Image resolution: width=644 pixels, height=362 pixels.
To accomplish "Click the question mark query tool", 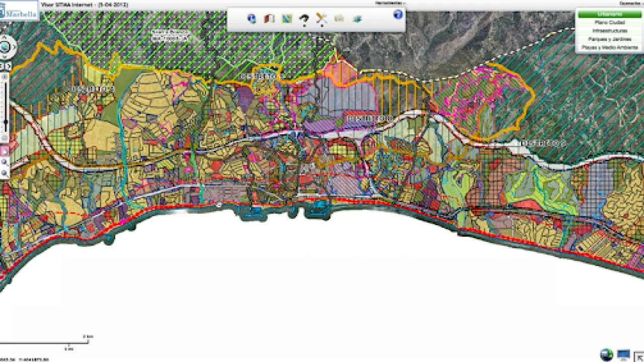I will (304, 19).
